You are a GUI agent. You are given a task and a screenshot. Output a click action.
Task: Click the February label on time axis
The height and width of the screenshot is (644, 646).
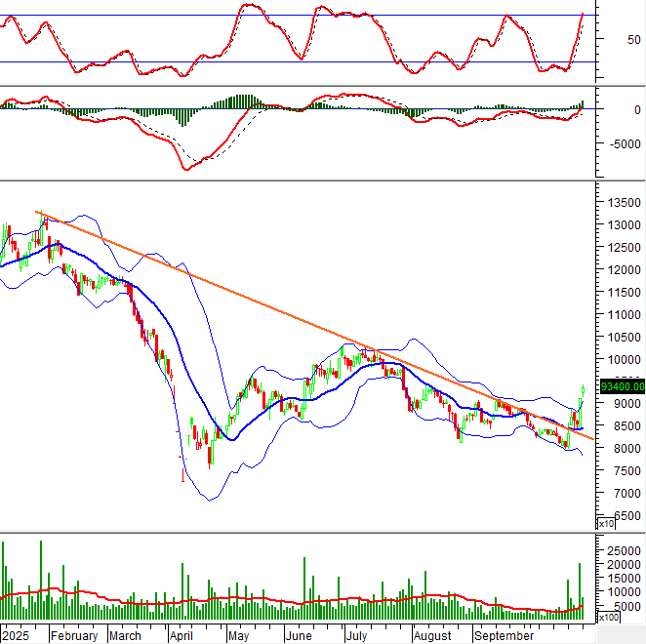[75, 635]
